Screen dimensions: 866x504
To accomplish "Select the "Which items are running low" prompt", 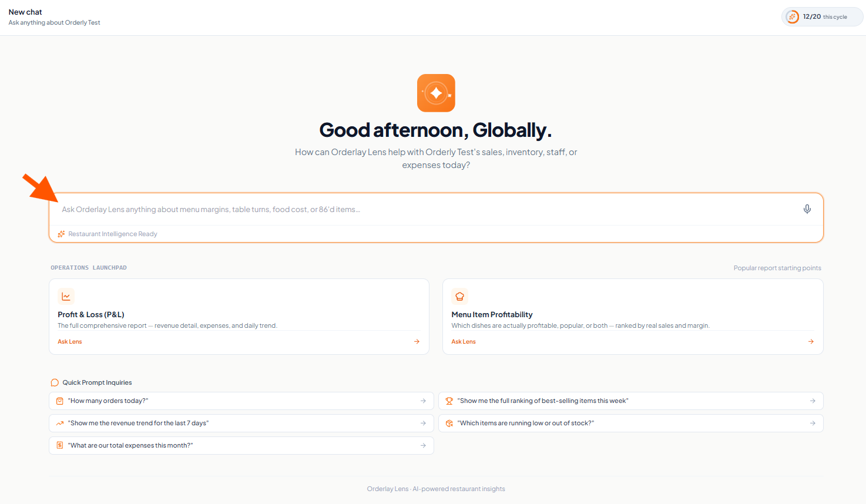I will coord(631,424).
